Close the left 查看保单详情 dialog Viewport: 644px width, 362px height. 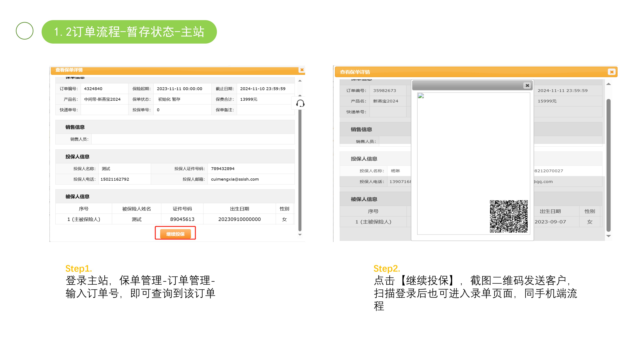coord(302,70)
